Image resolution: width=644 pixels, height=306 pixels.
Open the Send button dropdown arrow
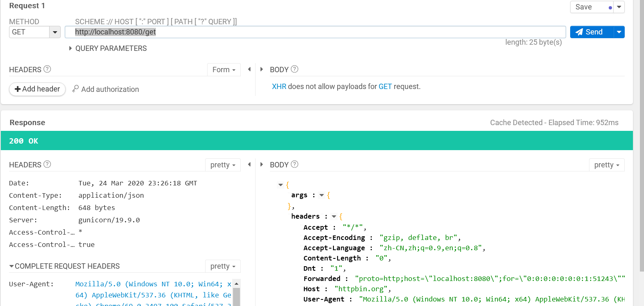(x=619, y=32)
